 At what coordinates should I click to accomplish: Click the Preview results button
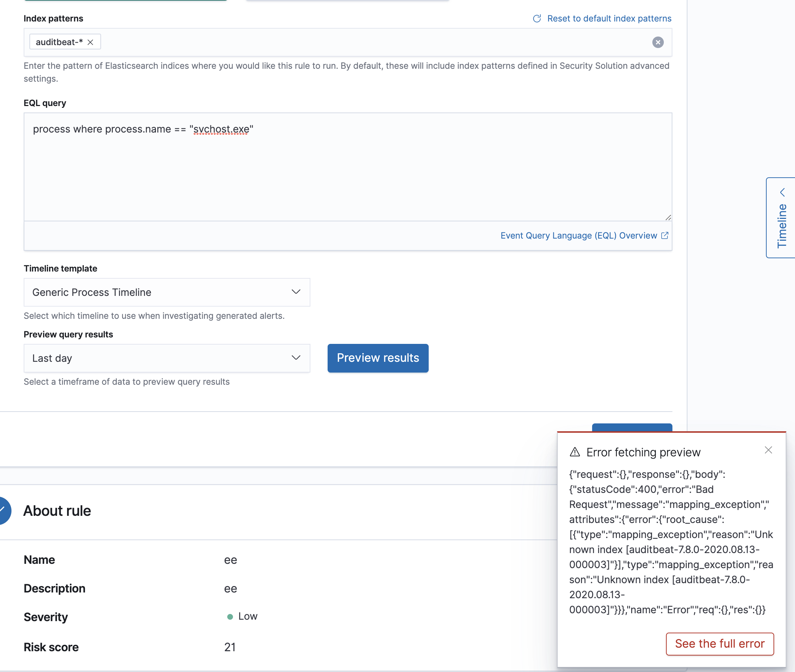(x=378, y=358)
